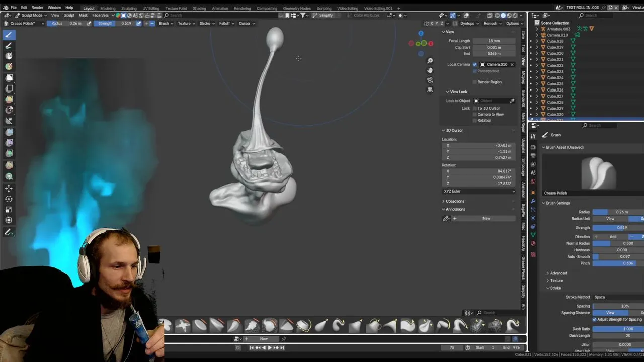This screenshot has height=362, width=644.
Task: Click the New annotation button
Action: [x=486, y=218]
